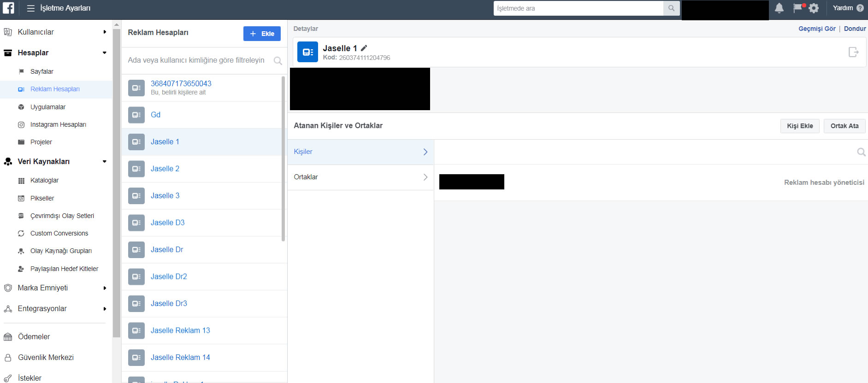Viewport: 868px width, 383px height.
Task: Click the Dondur link
Action: (855, 29)
